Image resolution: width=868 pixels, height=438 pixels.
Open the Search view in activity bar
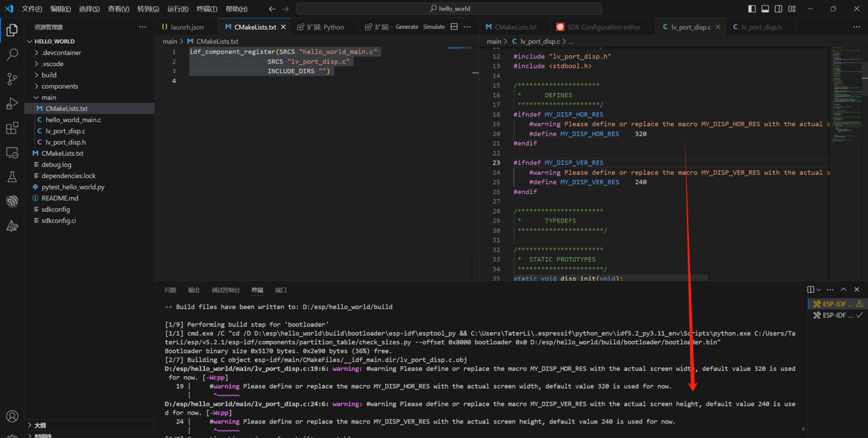coord(12,55)
